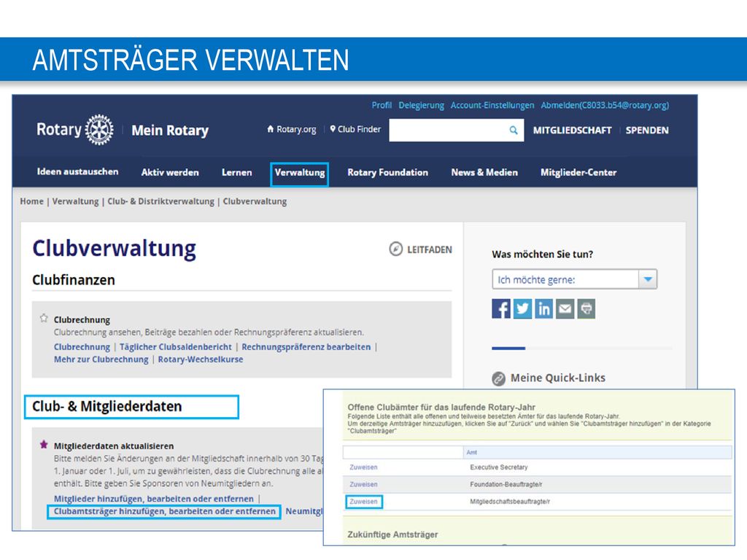Image resolution: width=747 pixels, height=560 pixels.
Task: Share page on Facebook
Action: click(500, 308)
